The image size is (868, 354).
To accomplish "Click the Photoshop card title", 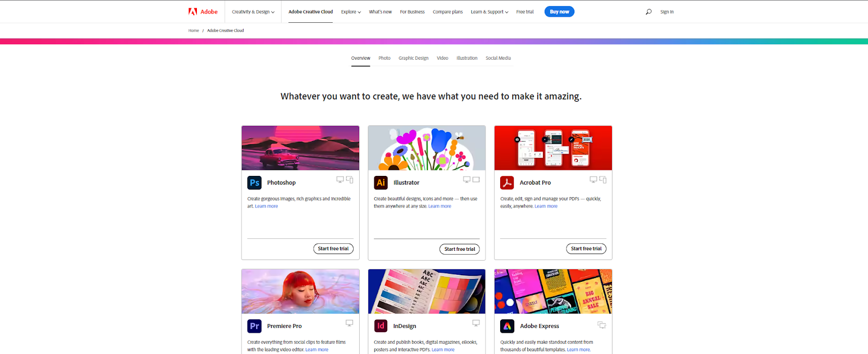I will [x=282, y=183].
